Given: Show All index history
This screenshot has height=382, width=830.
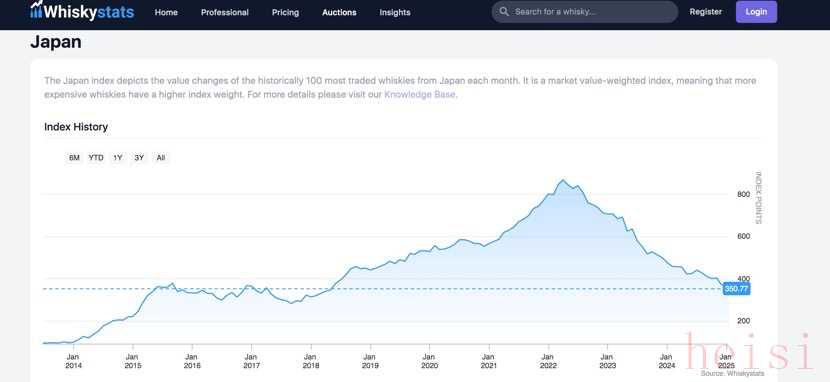Looking at the screenshot, I should pyautogui.click(x=161, y=158).
